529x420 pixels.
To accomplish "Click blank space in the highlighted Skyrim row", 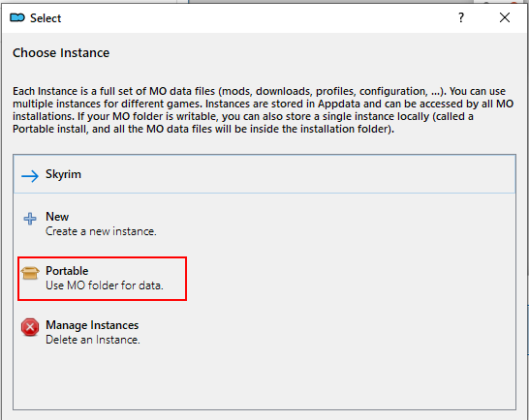I will tap(296, 174).
